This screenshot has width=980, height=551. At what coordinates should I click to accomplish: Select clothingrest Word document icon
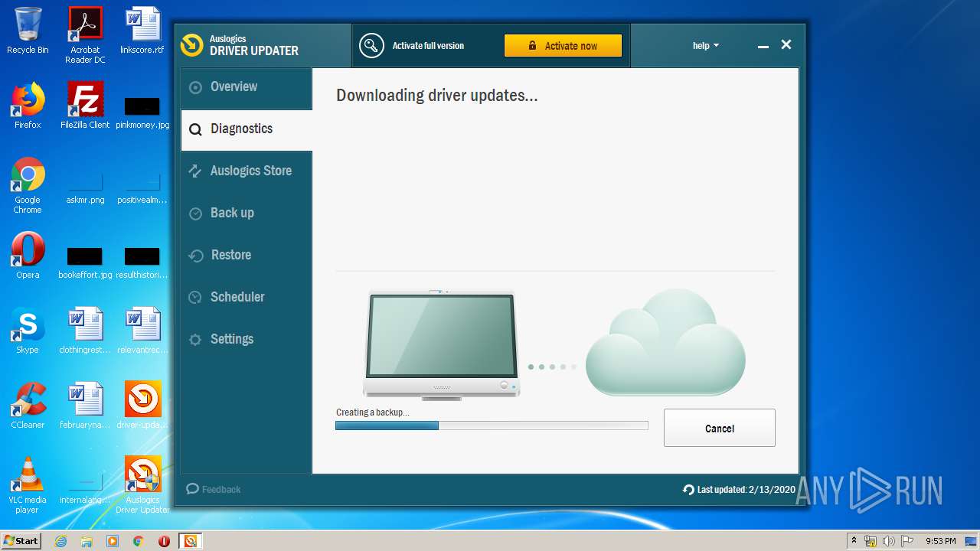pyautogui.click(x=85, y=331)
